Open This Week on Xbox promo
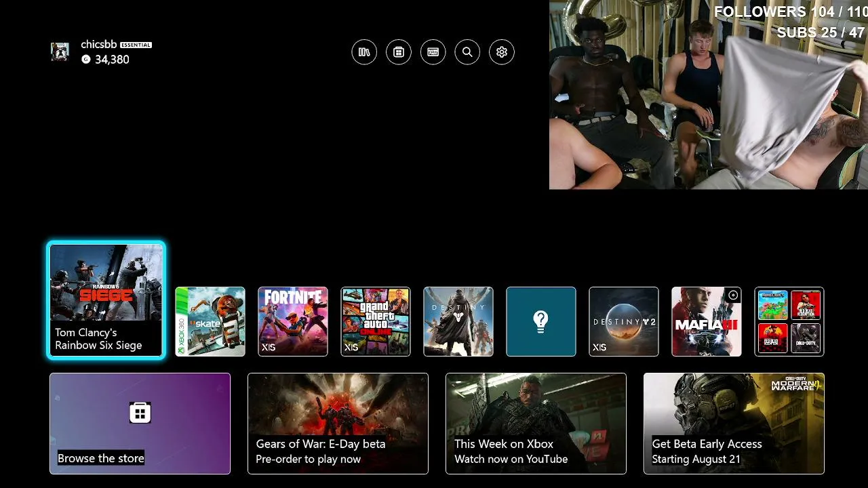 (x=536, y=424)
